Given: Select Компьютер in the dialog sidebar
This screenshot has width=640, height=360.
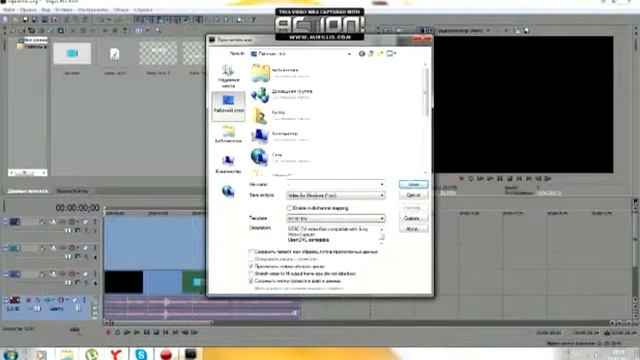Looking at the screenshot, I should 228,164.
